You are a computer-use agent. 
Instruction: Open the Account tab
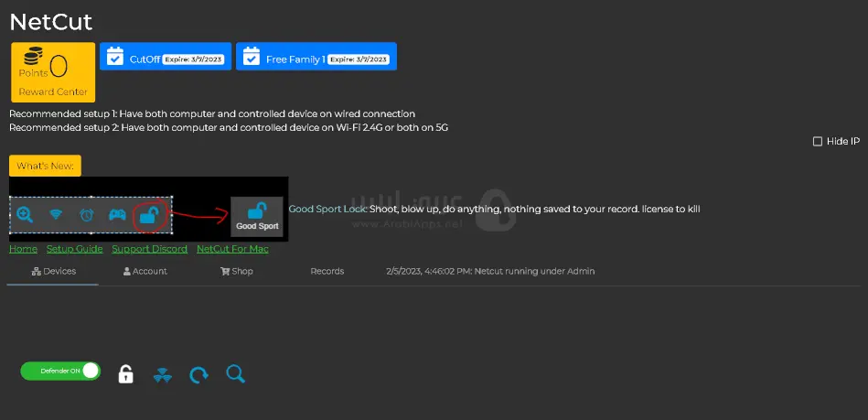[x=145, y=272]
